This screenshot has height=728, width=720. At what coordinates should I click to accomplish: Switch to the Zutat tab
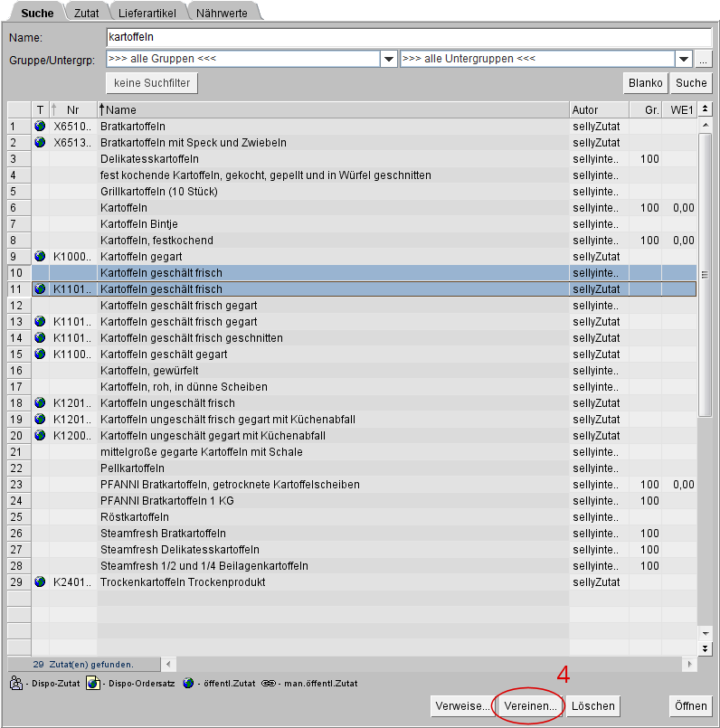(87, 13)
